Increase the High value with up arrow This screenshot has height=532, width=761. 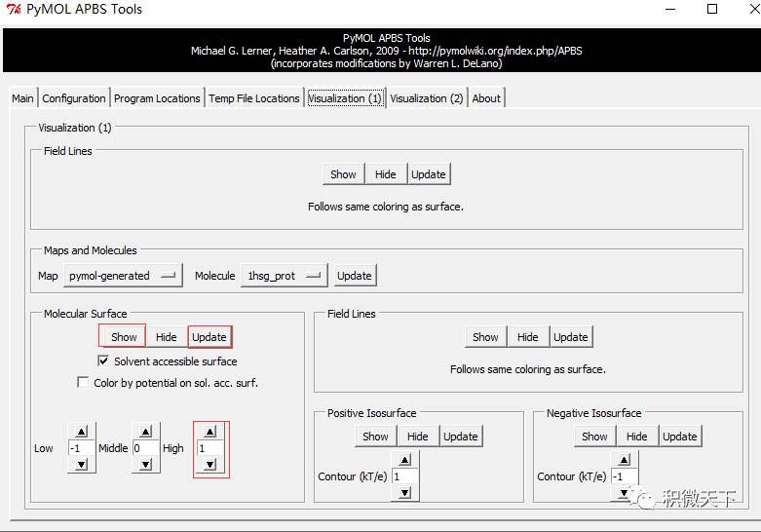[210, 432]
